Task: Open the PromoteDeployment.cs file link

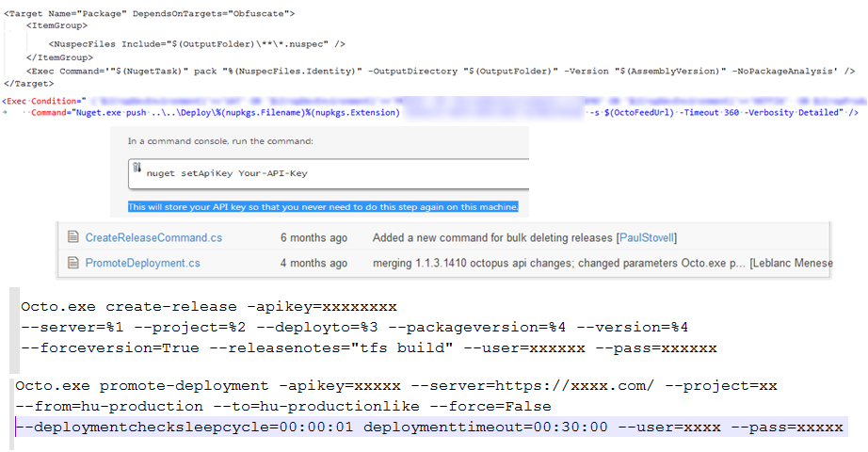Action: [142, 263]
